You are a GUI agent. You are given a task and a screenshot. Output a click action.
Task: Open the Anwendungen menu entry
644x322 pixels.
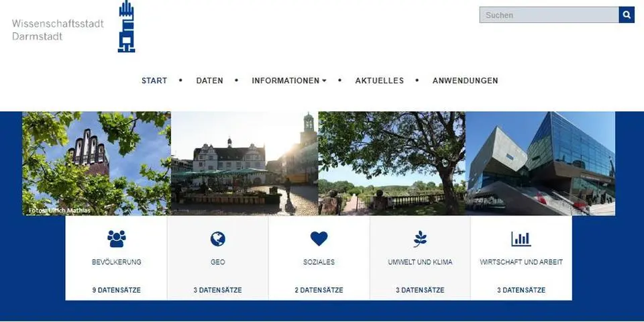click(x=465, y=80)
